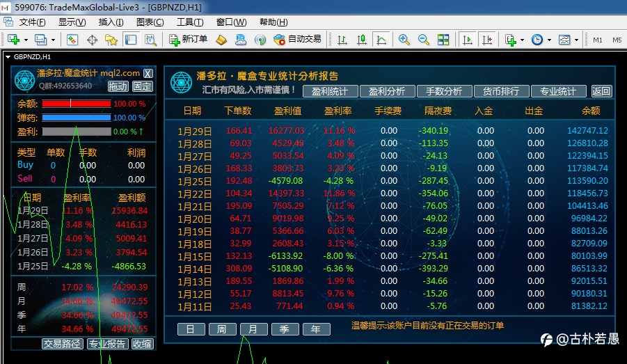Switch to bar chart mode
The height and width of the screenshot is (364, 627).
(342, 40)
